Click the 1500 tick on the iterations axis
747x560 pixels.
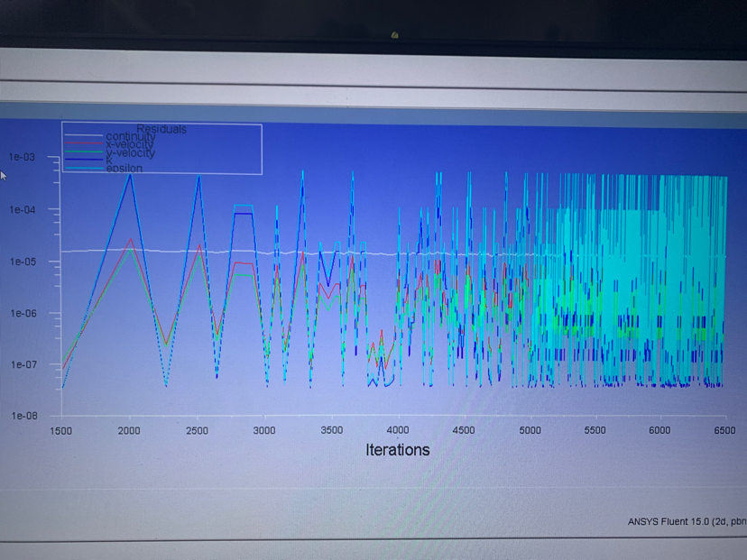click(x=60, y=431)
